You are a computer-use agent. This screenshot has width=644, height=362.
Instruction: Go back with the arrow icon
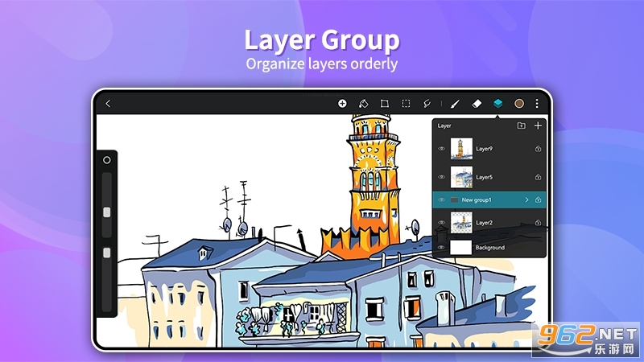(x=108, y=104)
